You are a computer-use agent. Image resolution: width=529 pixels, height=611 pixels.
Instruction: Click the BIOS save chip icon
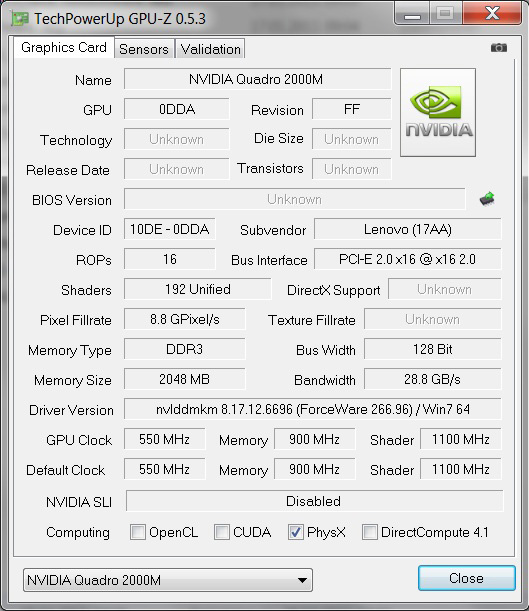click(x=487, y=199)
